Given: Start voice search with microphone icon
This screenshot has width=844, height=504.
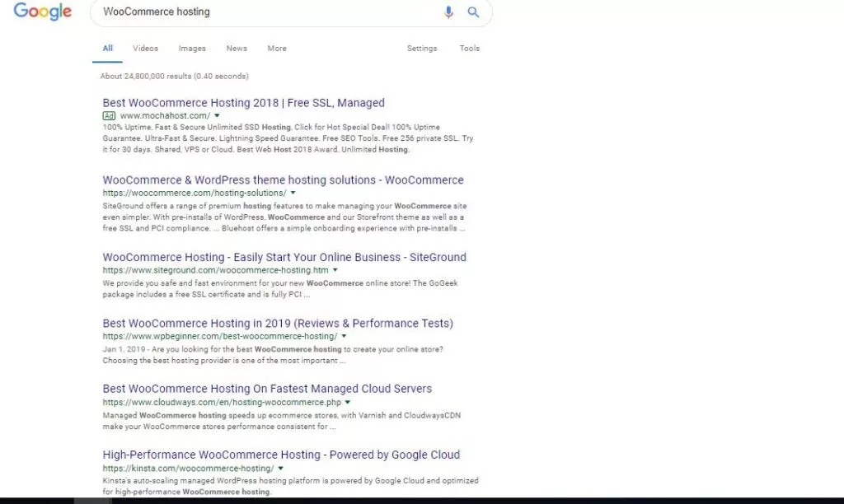Looking at the screenshot, I should 448,12.
